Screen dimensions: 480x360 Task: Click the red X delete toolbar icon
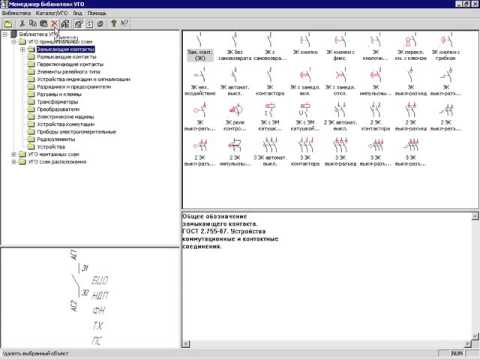tap(54, 24)
